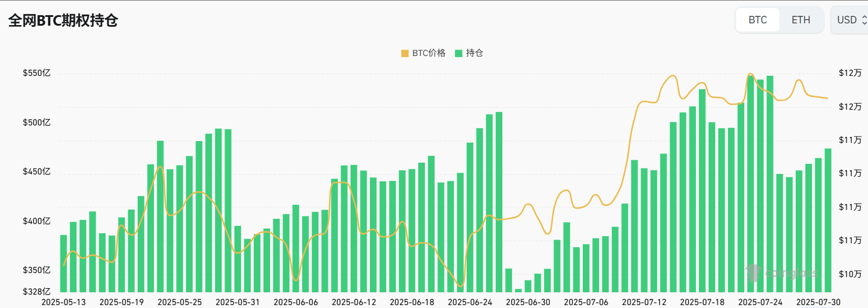This screenshot has width=868, height=308.
Task: Click the $328亿 left axis label
Action: click(x=37, y=292)
